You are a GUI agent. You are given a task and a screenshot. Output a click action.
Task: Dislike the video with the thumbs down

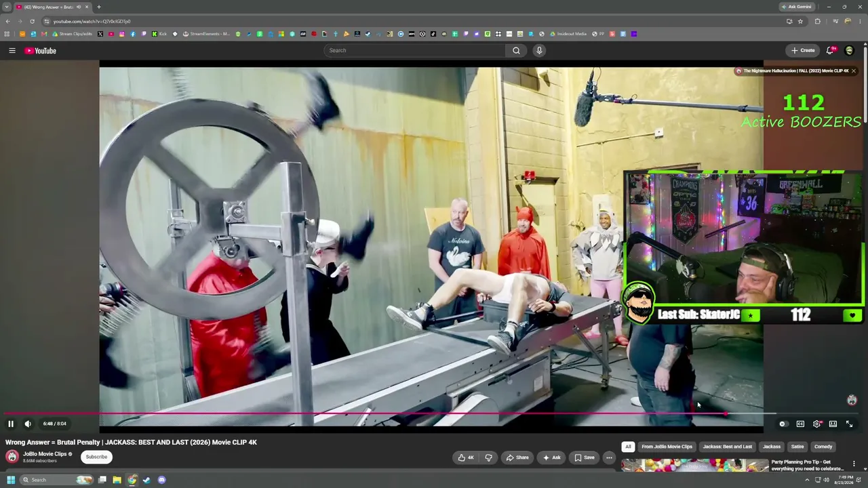tap(488, 457)
